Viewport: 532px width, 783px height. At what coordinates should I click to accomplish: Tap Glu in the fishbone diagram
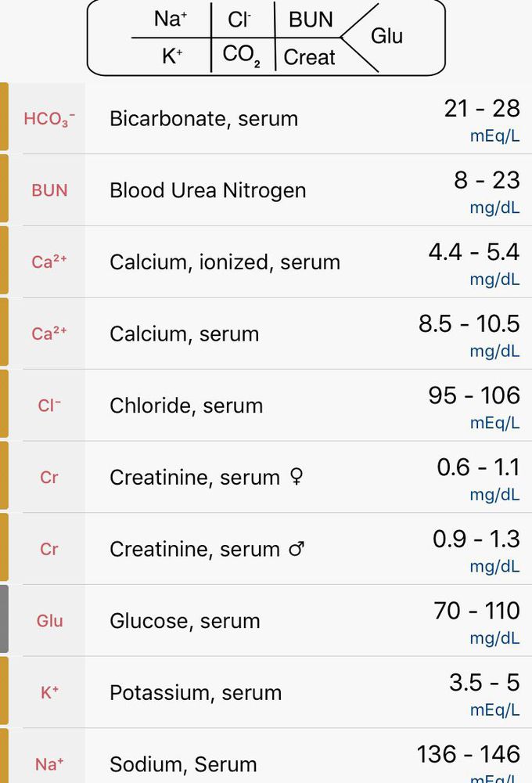click(386, 36)
